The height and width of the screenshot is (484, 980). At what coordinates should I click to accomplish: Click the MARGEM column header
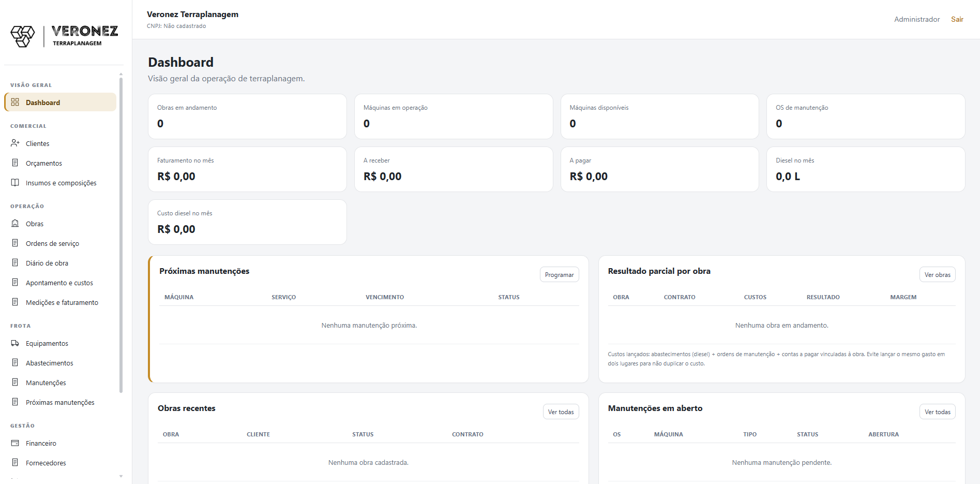click(x=903, y=297)
